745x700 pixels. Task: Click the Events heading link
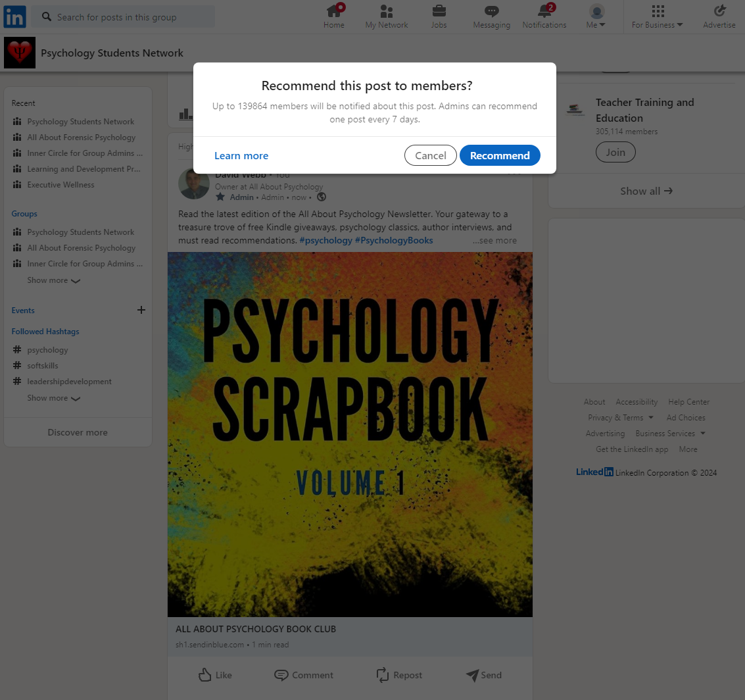23,310
